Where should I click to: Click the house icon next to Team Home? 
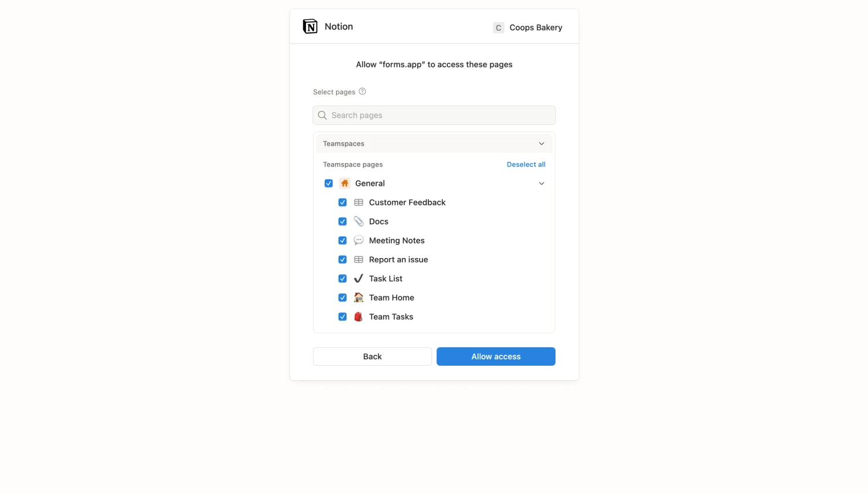[x=359, y=297]
